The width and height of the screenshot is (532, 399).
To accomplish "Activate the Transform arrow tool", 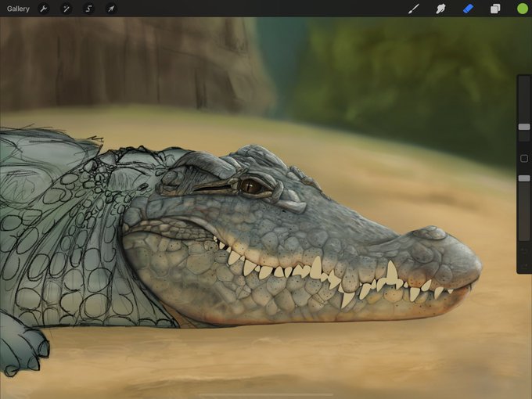I will (x=111, y=9).
